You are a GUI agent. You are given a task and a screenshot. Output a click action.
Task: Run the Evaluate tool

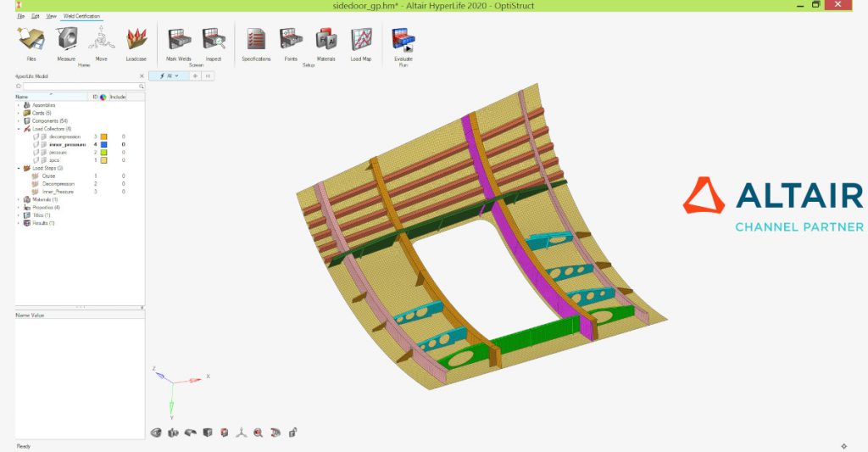coord(403,40)
